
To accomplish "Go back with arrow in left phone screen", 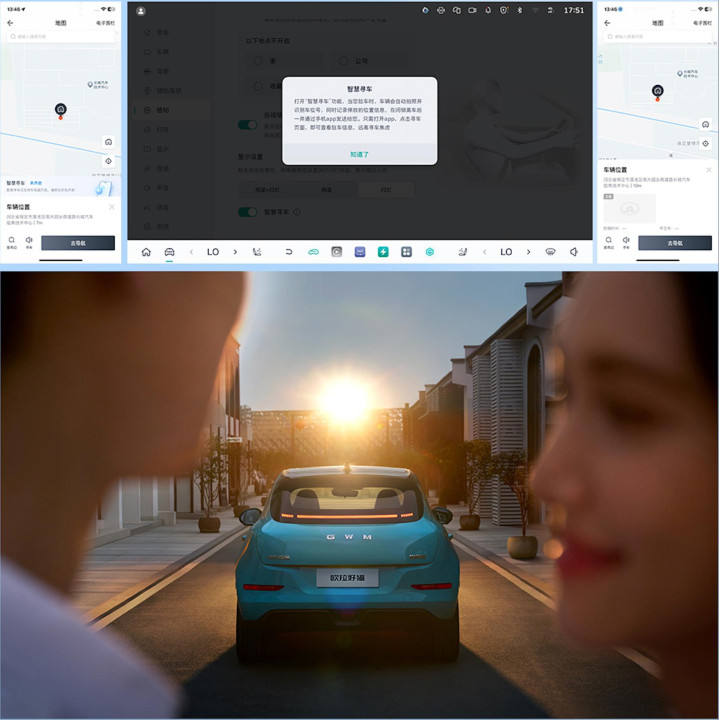I will [10, 22].
